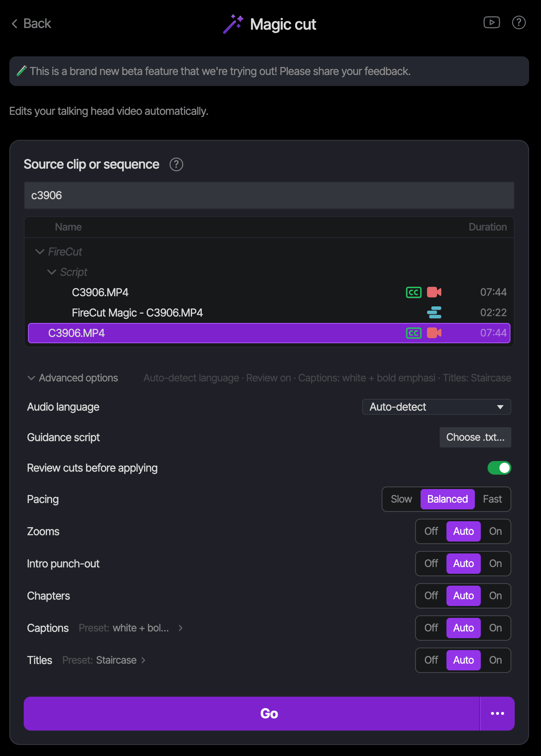
Task: Turn Zooms Off
Action: tap(431, 531)
